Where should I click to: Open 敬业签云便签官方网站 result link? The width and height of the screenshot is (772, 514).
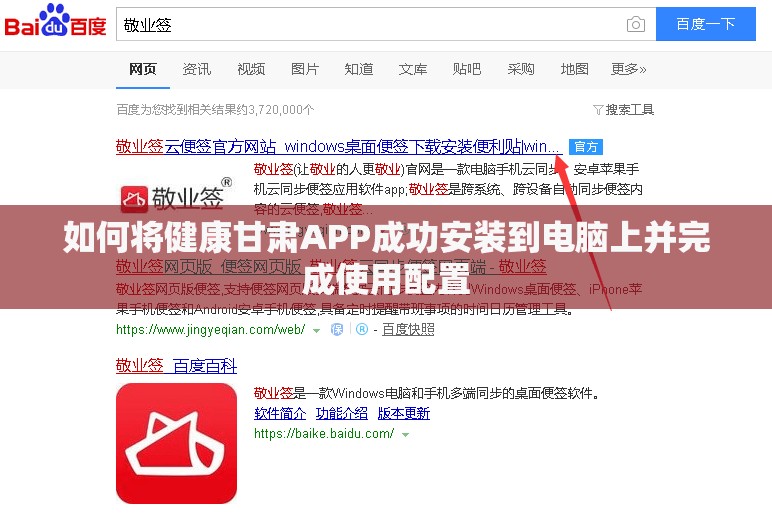339,146
